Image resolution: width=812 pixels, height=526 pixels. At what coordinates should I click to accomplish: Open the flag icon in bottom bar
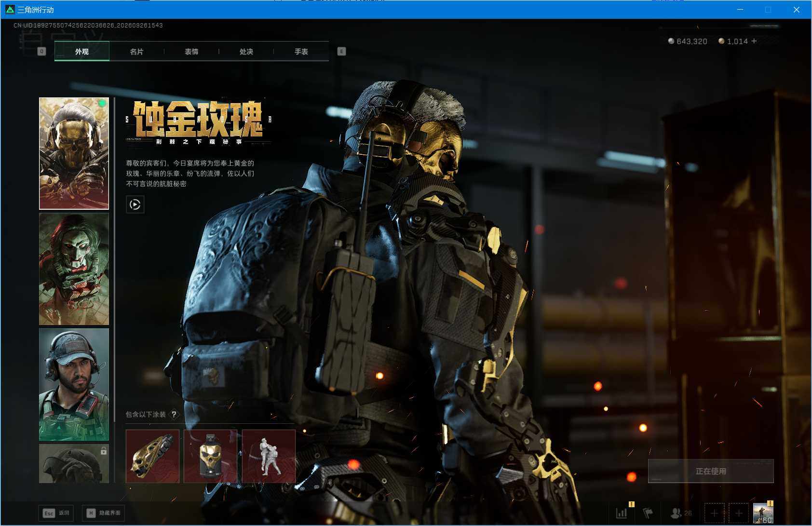coord(648,513)
